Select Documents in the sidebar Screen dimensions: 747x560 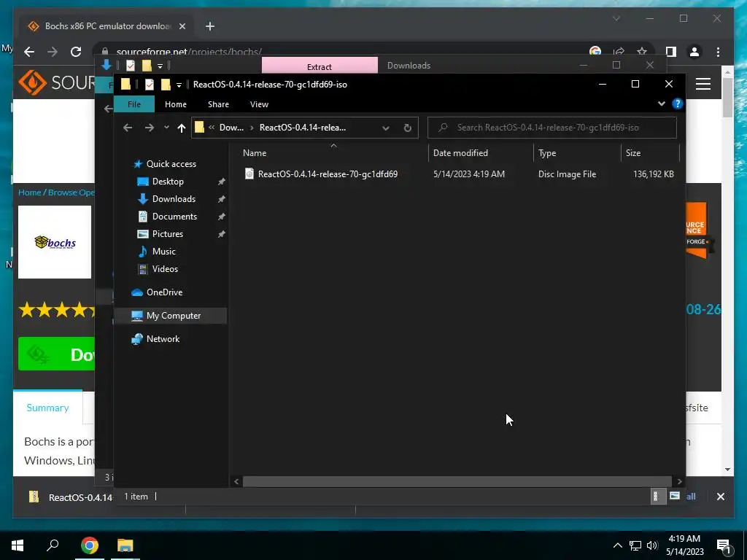point(174,217)
